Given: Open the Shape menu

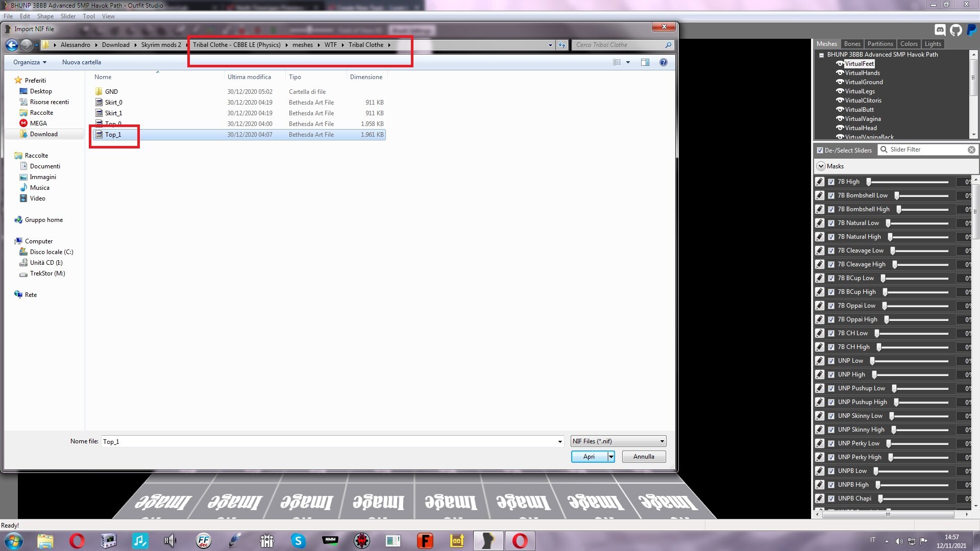Looking at the screenshot, I should point(45,16).
